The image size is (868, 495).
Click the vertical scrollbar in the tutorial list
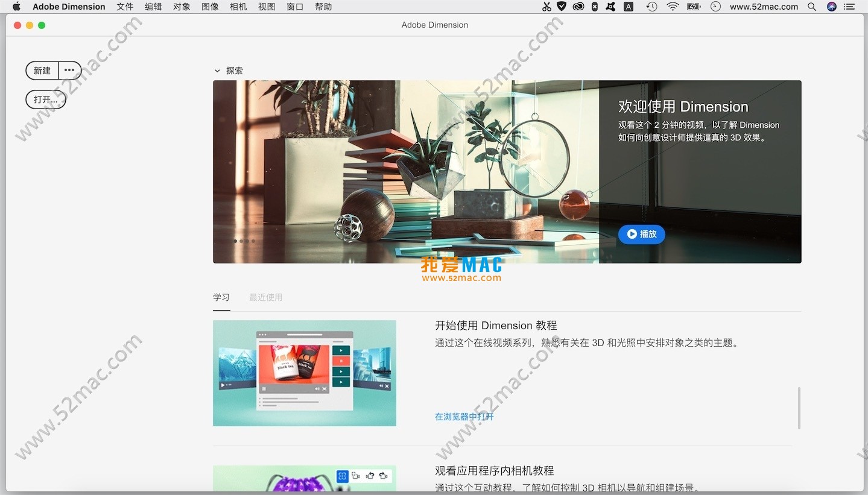799,408
